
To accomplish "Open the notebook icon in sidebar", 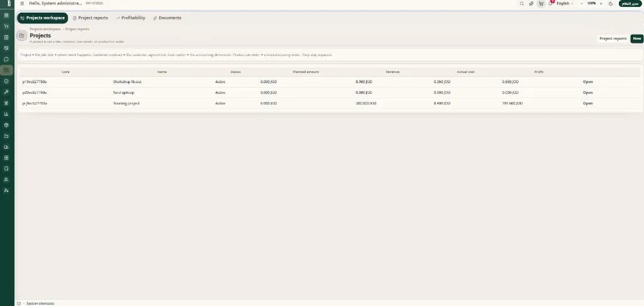I will click(x=6, y=169).
